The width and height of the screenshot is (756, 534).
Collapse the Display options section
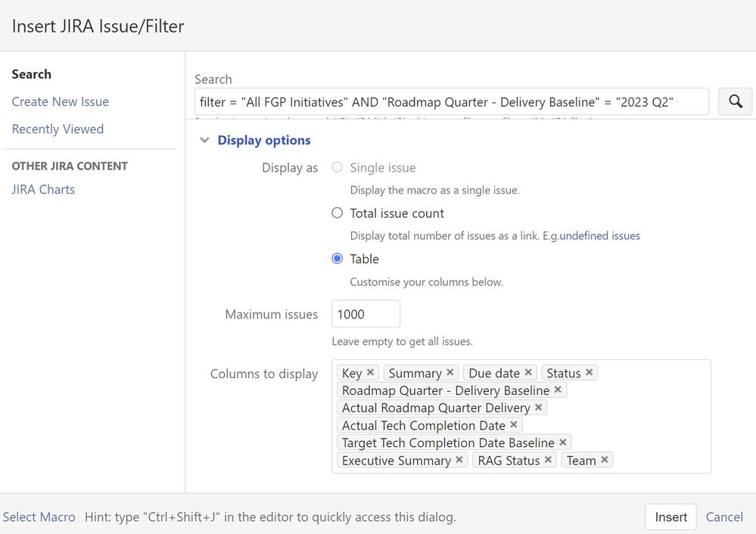click(205, 140)
